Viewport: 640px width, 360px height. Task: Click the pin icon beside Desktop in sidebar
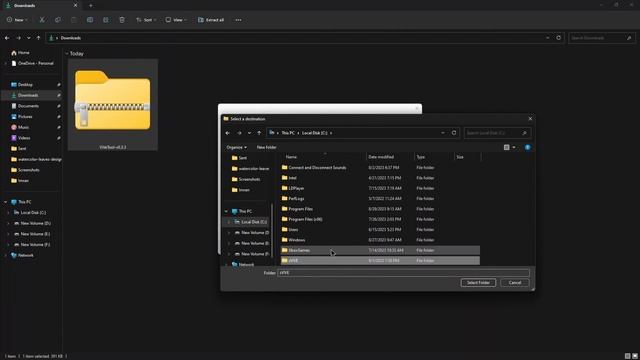pos(58,84)
